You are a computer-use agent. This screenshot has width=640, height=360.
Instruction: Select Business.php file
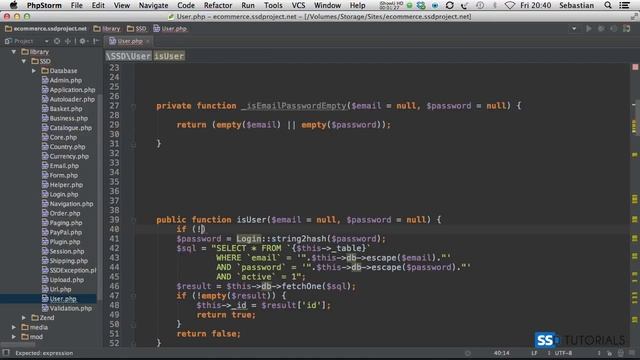pyautogui.click(x=64, y=118)
